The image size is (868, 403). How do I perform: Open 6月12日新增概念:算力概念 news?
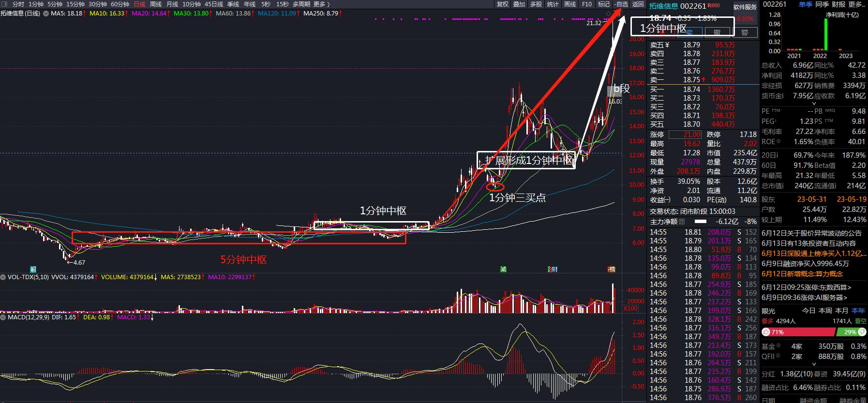coord(802,274)
